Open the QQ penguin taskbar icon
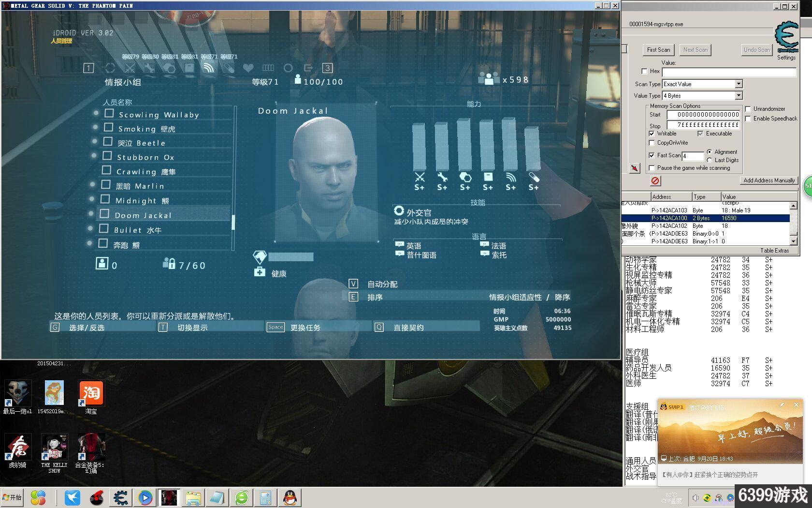Image resolution: width=812 pixels, height=508 pixels. pyautogui.click(x=290, y=497)
